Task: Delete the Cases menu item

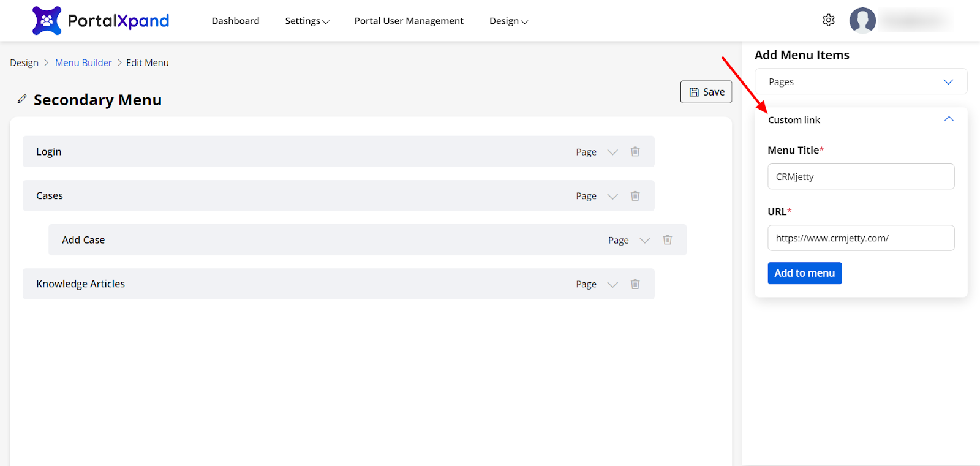Action: pos(635,196)
